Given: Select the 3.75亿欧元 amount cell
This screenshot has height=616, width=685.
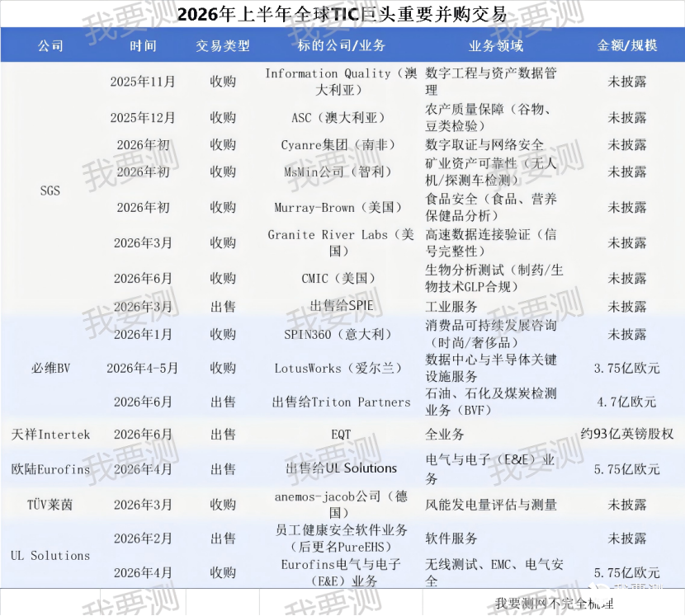Looking at the screenshot, I should 627,368.
